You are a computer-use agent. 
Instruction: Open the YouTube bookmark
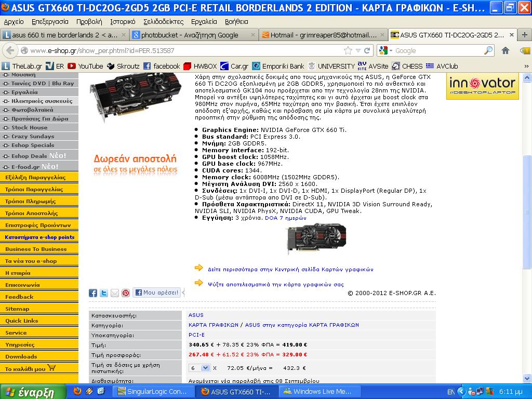tap(86, 66)
